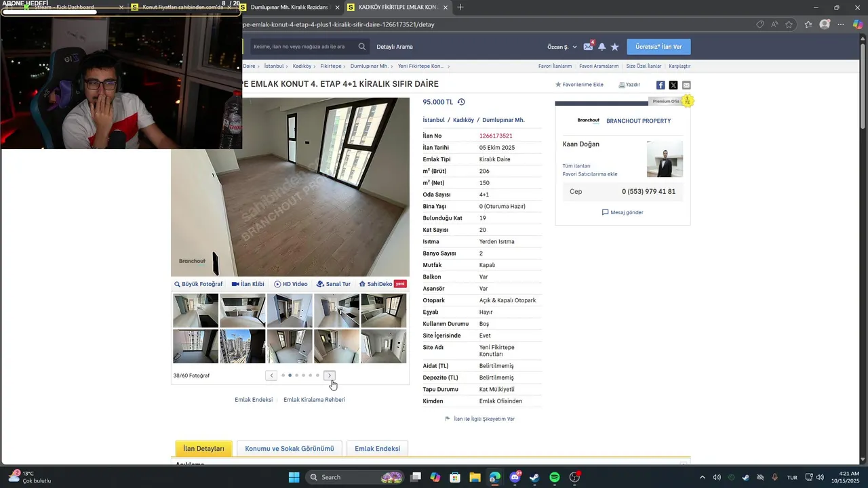Close the KADIKÖY FİKİRTEPE EMLAK tab
This screenshot has height=488, width=868.
tap(446, 7)
